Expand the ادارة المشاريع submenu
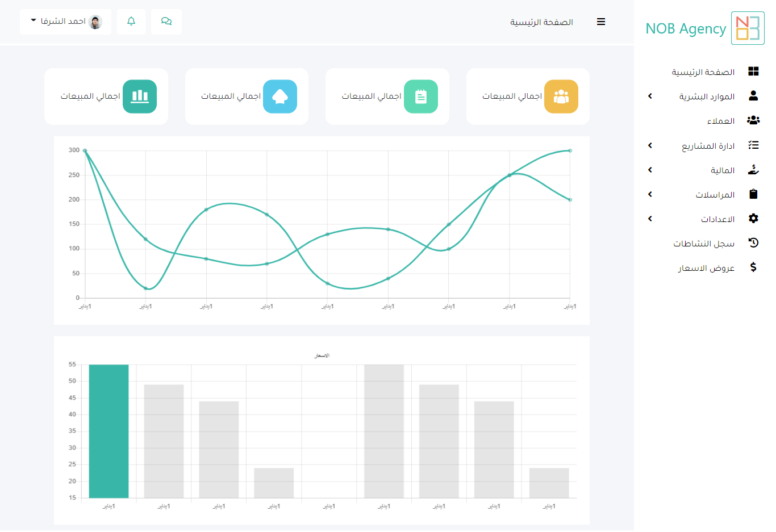Screen dimensions: 776x532 tap(650, 146)
